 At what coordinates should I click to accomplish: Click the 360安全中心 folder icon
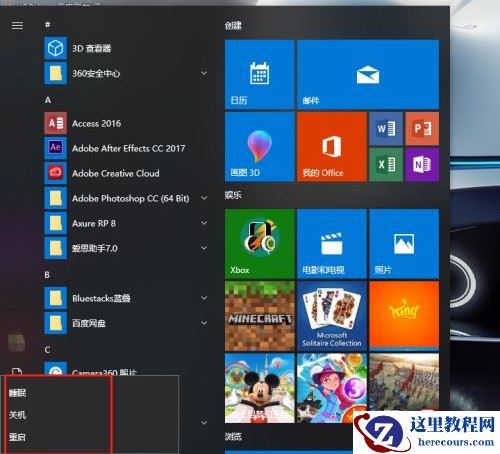tap(55, 73)
